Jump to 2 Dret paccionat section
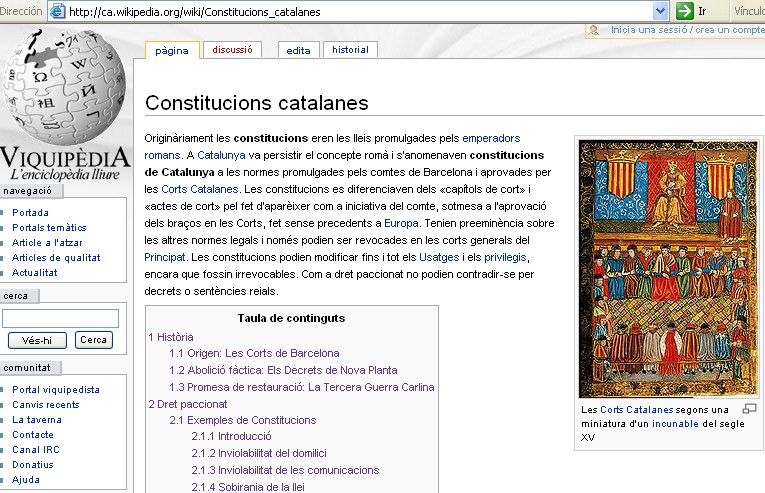Viewport: 765px width, 493px height. click(x=187, y=405)
